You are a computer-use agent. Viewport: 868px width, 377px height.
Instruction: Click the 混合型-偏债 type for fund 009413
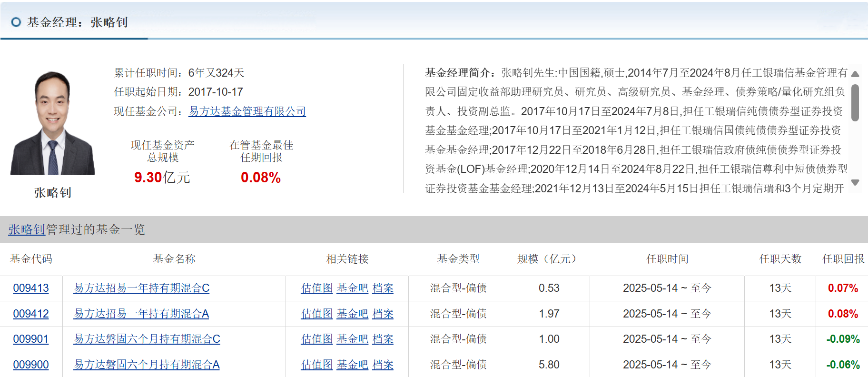pos(458,288)
